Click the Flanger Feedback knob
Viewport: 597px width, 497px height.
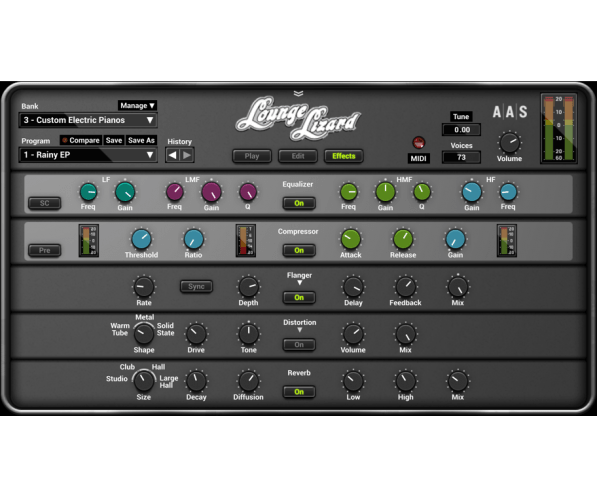point(405,287)
